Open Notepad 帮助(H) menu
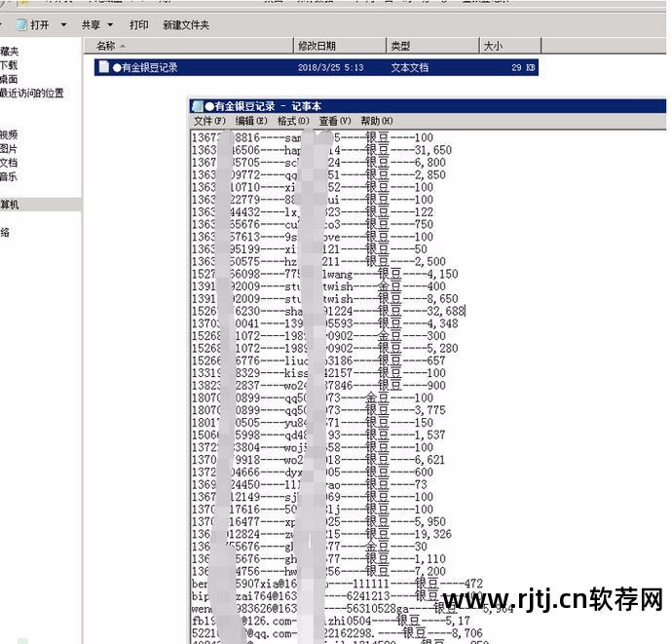672x644 pixels. pos(376,121)
